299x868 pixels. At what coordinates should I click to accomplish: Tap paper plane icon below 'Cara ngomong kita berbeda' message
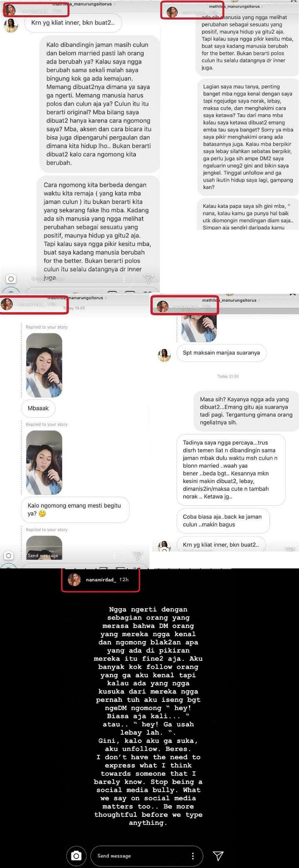click(148, 278)
